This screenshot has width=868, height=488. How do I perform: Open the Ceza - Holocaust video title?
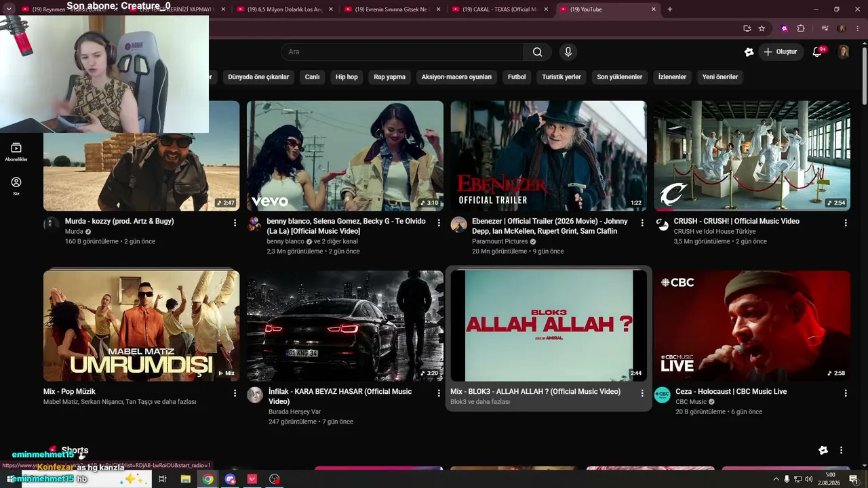(x=731, y=392)
